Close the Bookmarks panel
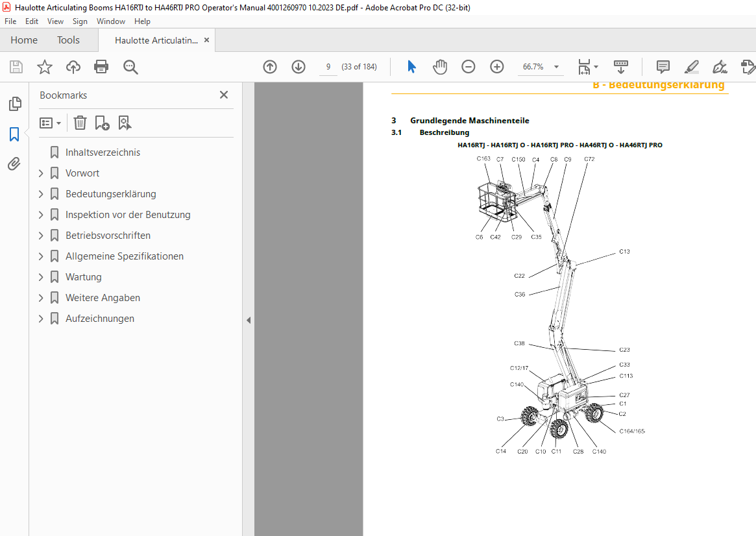Image resolution: width=756 pixels, height=536 pixels. [224, 95]
